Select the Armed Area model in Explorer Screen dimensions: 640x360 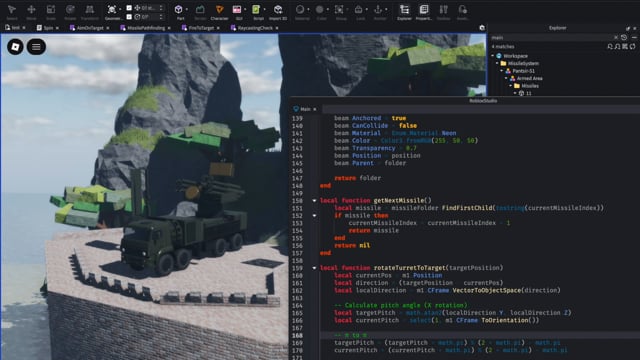pyautogui.click(x=529, y=78)
